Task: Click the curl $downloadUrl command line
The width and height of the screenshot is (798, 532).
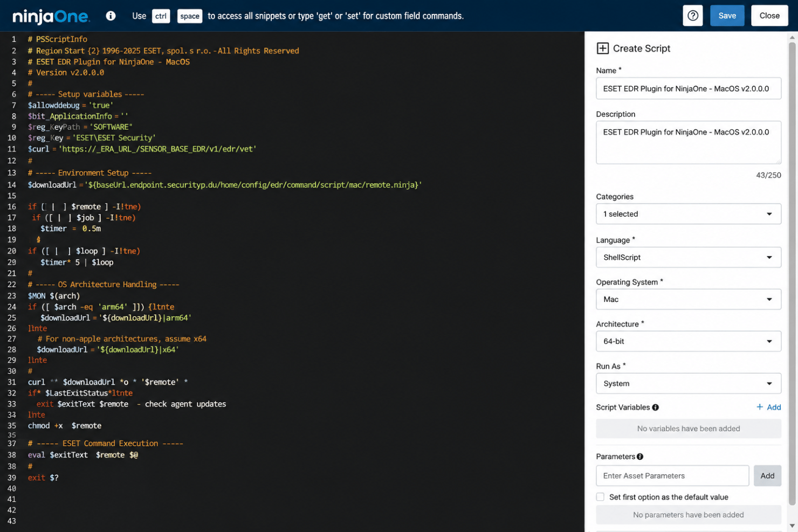Action: tap(108, 382)
